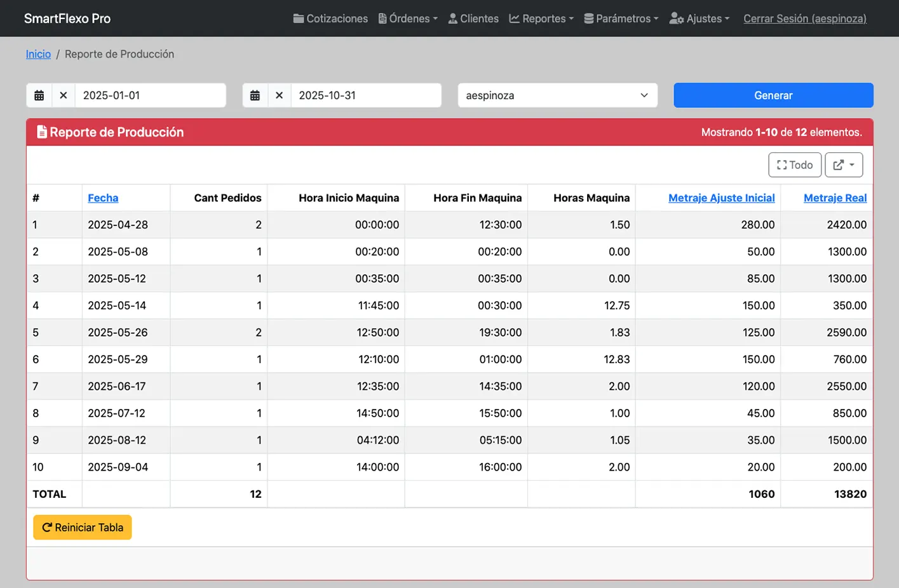Click the Reiniciar Tabla refresh button
899x588 pixels.
pos(83,527)
